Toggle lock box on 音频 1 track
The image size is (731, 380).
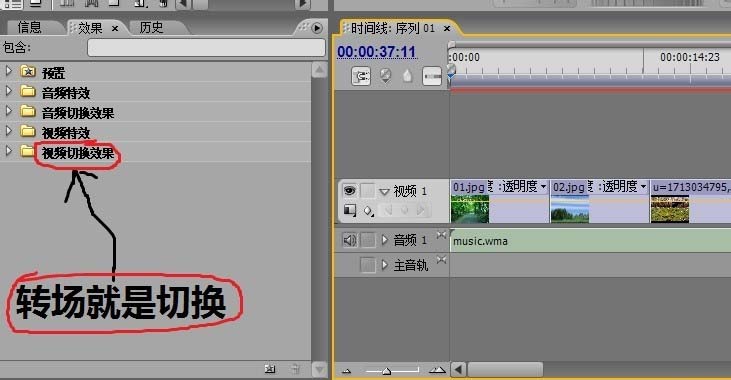(368, 240)
